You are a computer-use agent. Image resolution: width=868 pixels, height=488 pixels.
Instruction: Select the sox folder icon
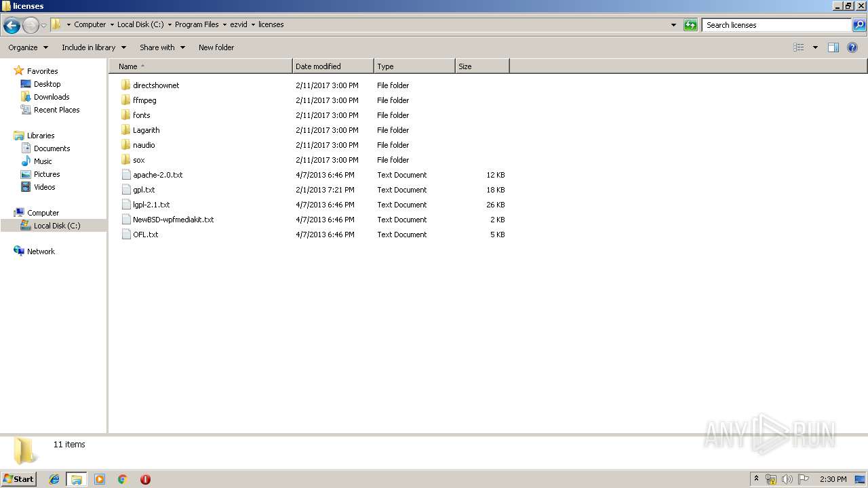[125, 160]
